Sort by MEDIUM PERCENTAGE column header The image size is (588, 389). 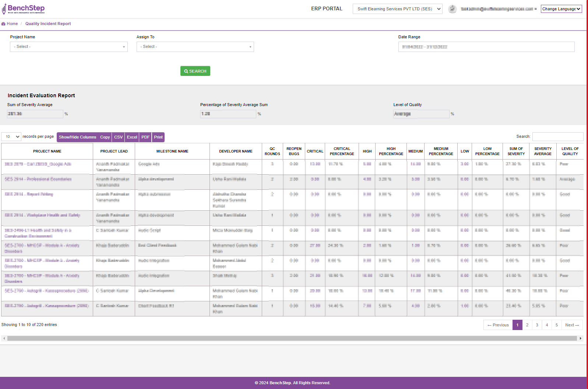[441, 151]
